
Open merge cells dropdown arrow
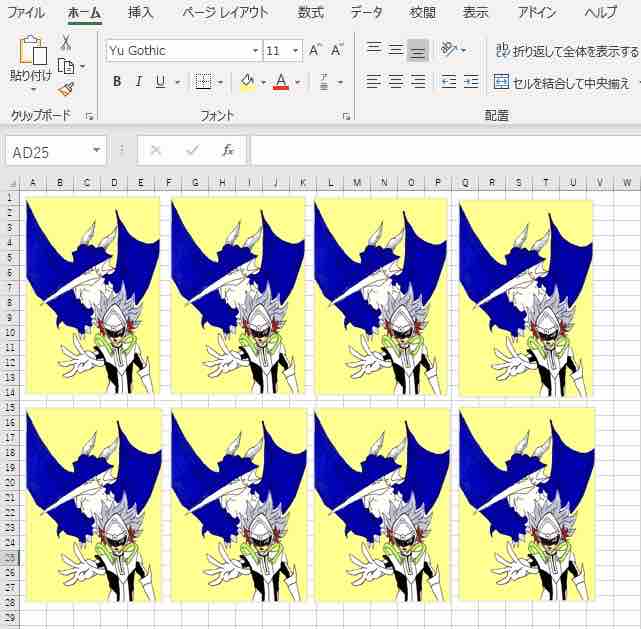638,83
